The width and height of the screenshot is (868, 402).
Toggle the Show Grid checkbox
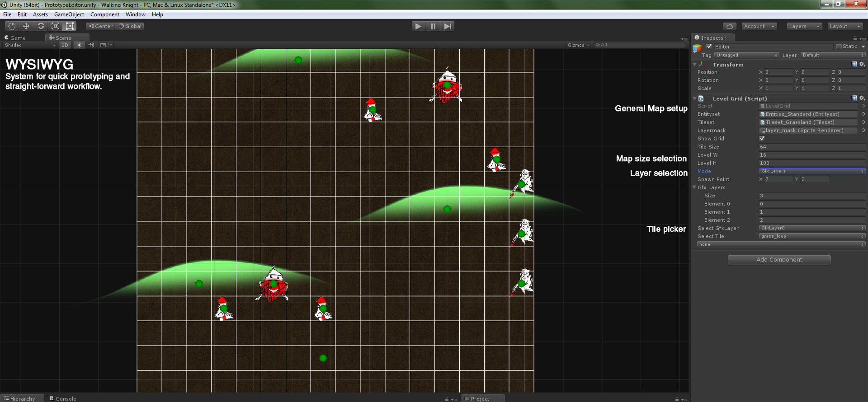click(x=762, y=139)
